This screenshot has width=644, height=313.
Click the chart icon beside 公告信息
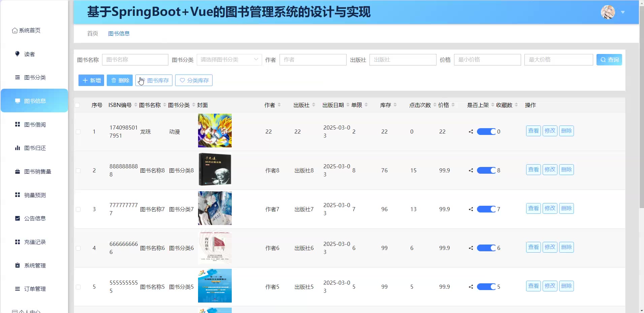pos(18,218)
